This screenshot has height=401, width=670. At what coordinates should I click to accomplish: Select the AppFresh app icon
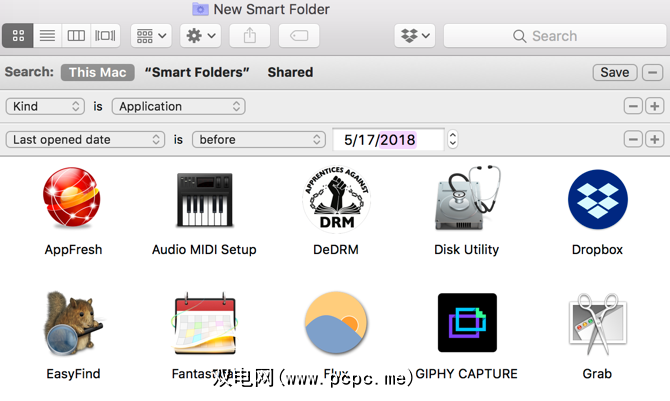pyautogui.click(x=72, y=198)
